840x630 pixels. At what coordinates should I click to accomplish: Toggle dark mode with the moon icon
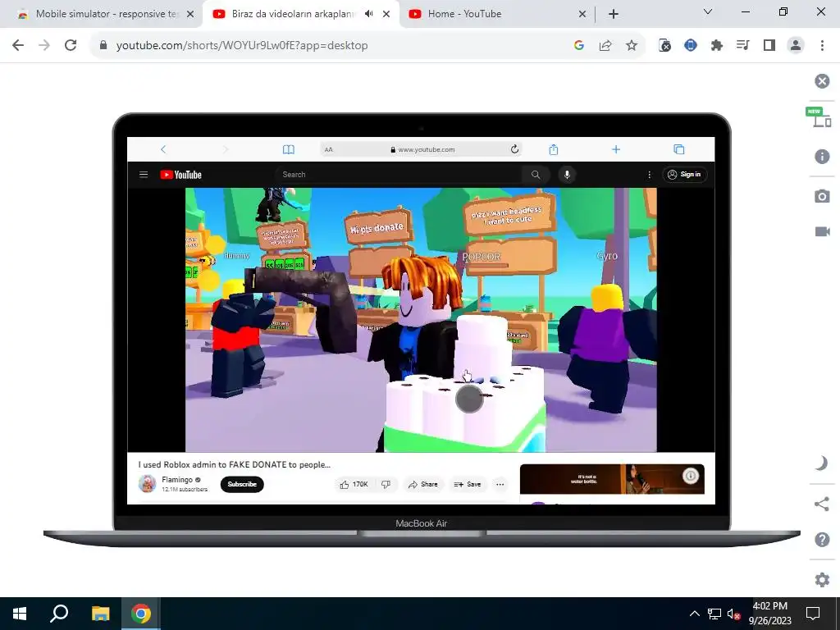coord(821,463)
